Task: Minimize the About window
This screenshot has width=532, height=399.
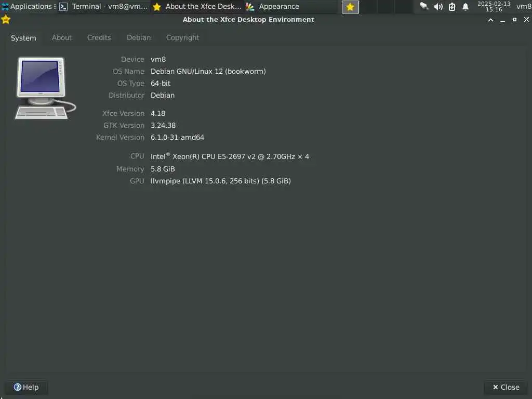Action: 502,20
